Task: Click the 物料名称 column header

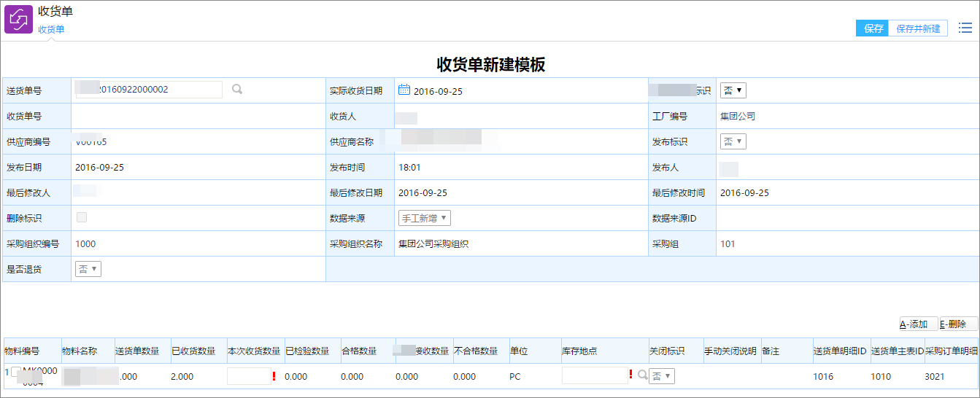Action: click(x=79, y=351)
